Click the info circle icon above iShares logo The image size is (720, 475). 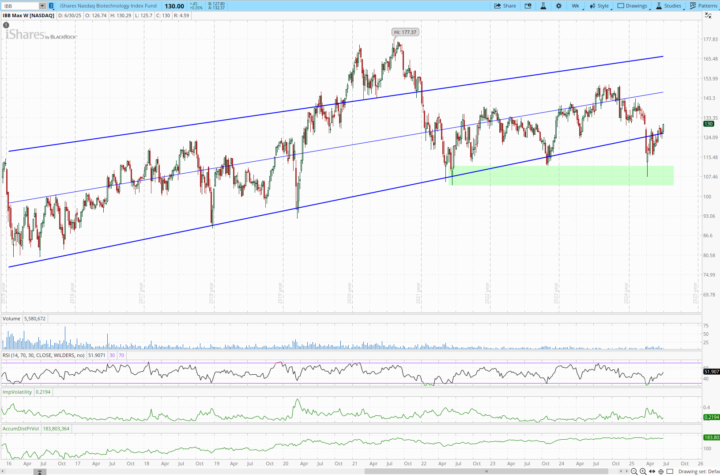[x=6, y=25]
